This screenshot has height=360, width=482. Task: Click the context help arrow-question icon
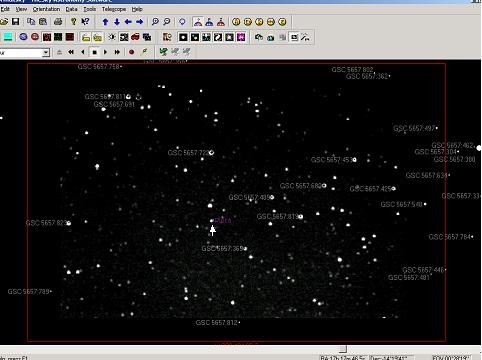(85, 22)
